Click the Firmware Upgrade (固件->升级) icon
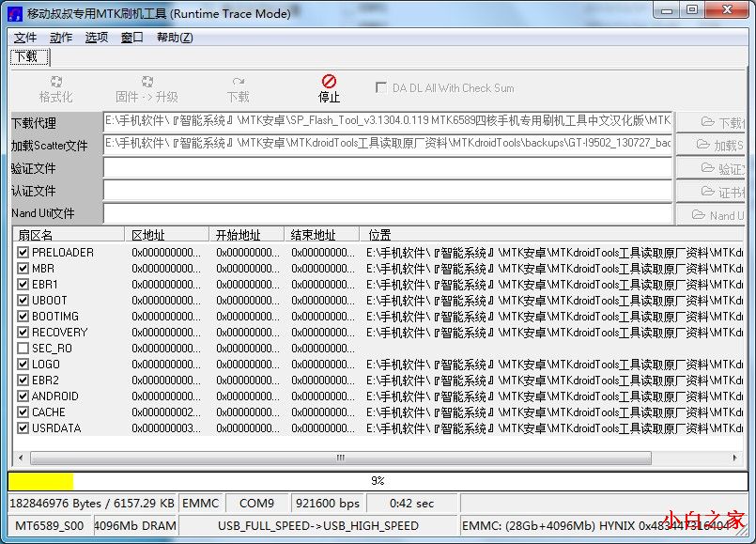The width and height of the screenshot is (756, 544). (x=147, y=82)
